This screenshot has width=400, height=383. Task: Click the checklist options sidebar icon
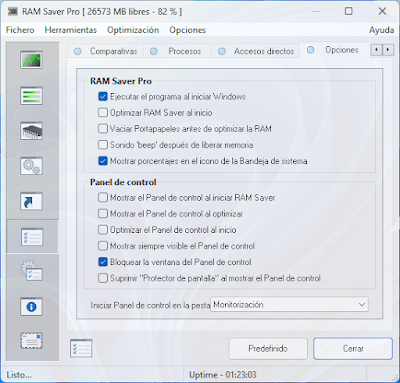pos(32,237)
